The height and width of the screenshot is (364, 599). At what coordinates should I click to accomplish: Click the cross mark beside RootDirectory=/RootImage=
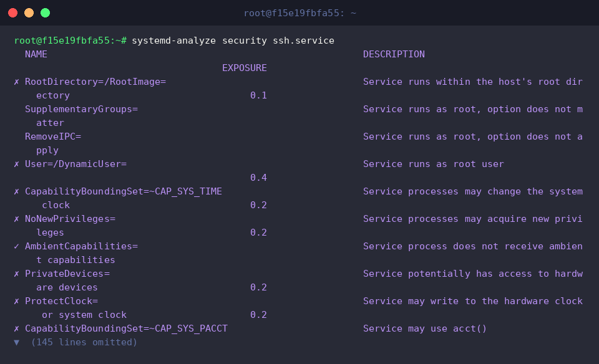click(x=16, y=82)
